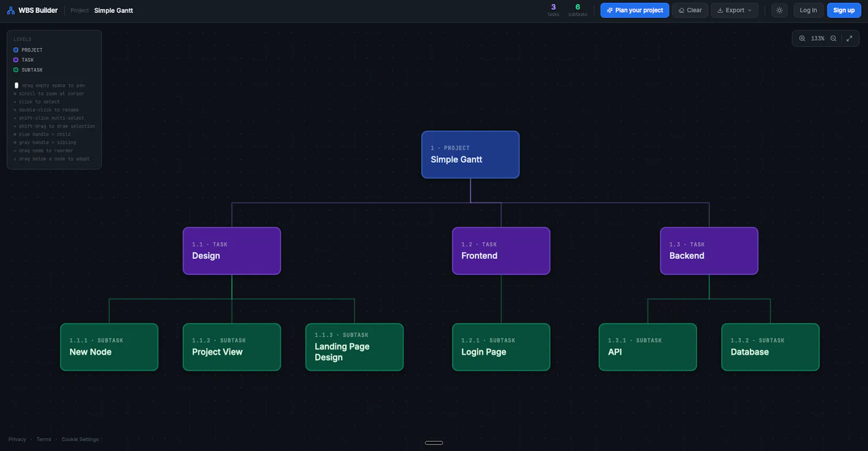Select the Design task node
This screenshot has height=451, width=868.
pos(232,251)
